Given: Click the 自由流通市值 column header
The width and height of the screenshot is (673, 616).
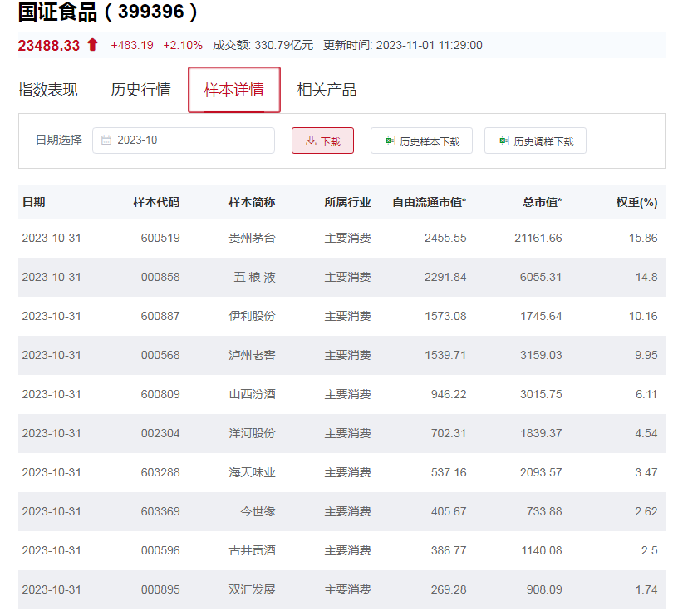Looking at the screenshot, I should [429, 202].
